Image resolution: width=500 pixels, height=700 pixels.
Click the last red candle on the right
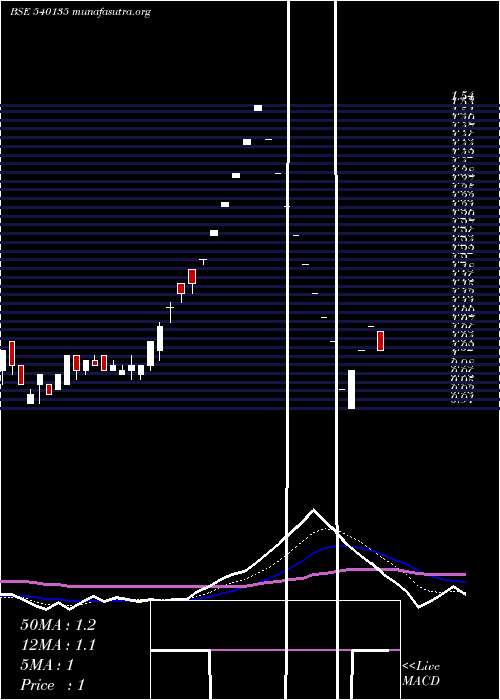[x=380, y=341]
